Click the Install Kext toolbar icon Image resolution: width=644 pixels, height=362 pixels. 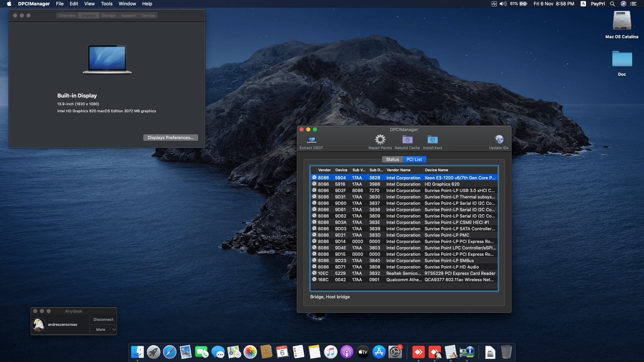[432, 139]
